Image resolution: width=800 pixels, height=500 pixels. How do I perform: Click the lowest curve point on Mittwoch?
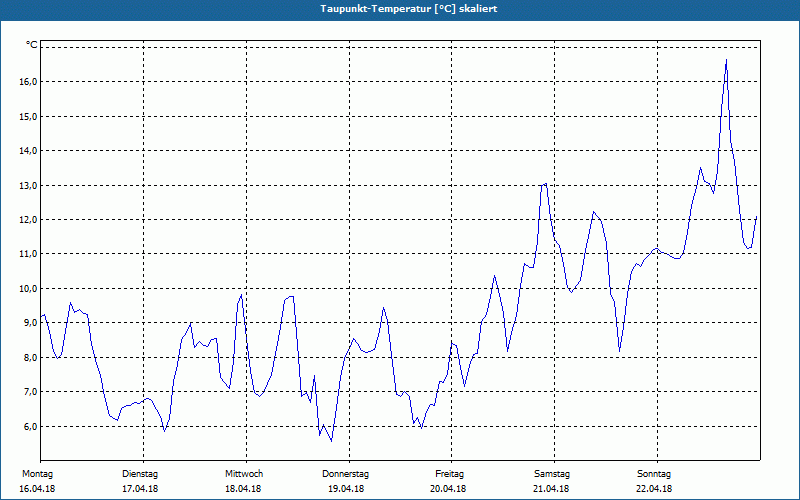(332, 441)
